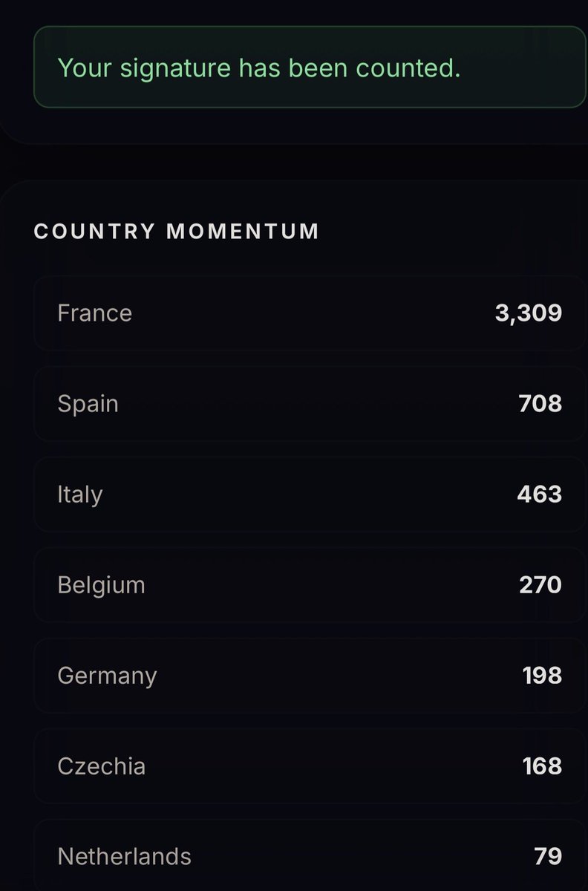Click Spain's 708 signature count
Viewport: 588px width, 891px height.
pyautogui.click(x=540, y=404)
